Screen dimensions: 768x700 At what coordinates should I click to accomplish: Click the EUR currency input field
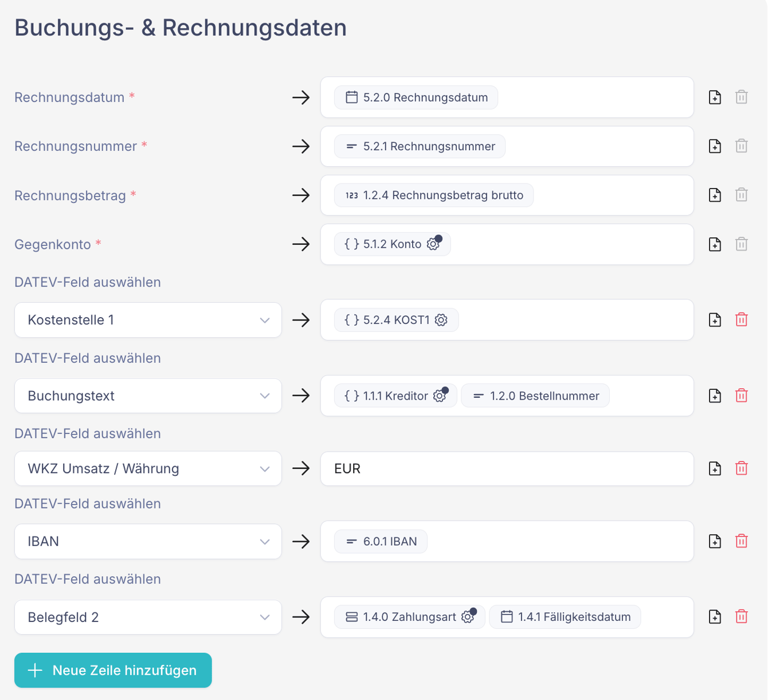[x=507, y=468]
